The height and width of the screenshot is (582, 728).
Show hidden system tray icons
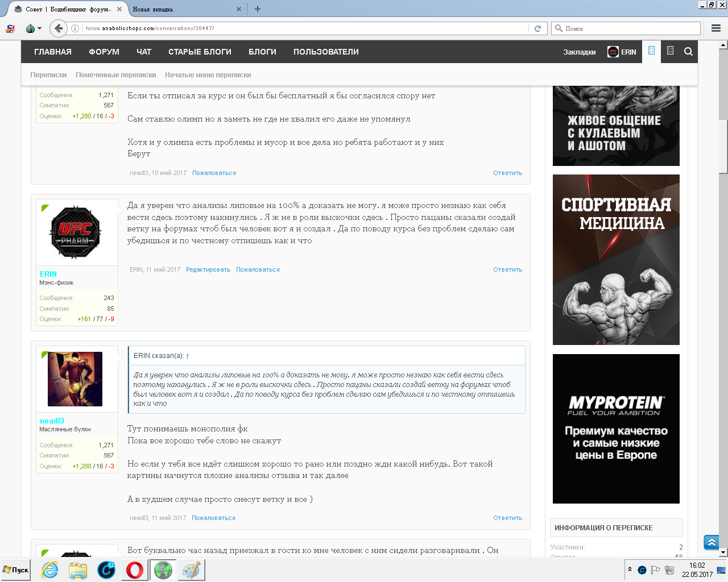pyautogui.click(x=630, y=569)
